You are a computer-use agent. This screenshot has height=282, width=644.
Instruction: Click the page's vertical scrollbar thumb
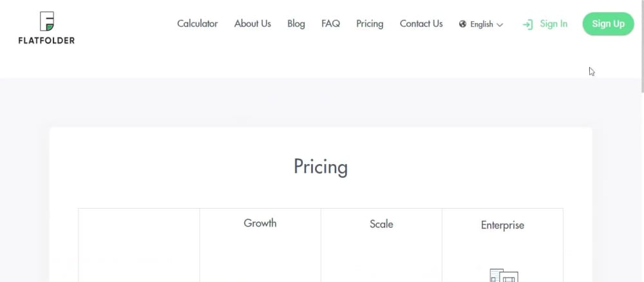pos(642,46)
